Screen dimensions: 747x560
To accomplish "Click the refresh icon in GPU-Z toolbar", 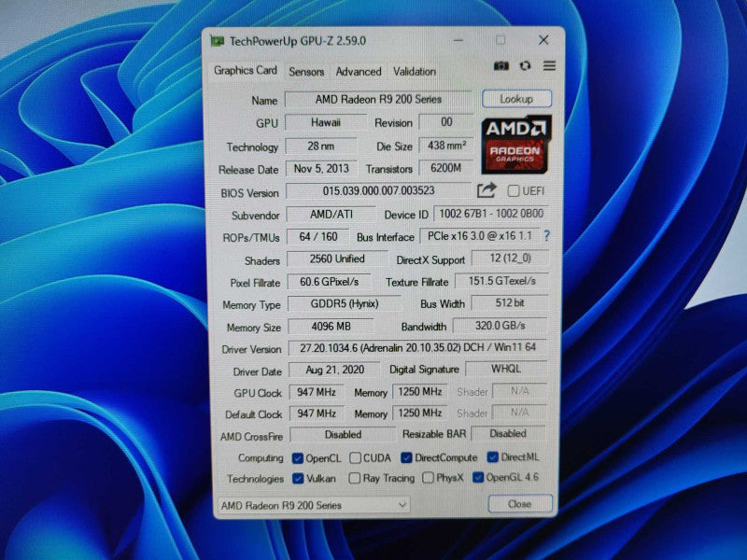I will point(525,65).
